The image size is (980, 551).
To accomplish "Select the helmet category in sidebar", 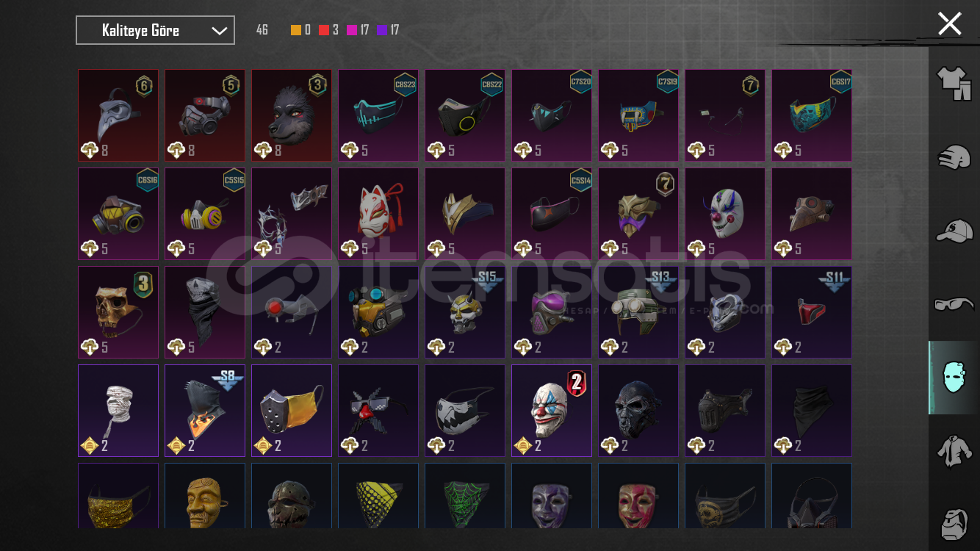I will point(954,157).
